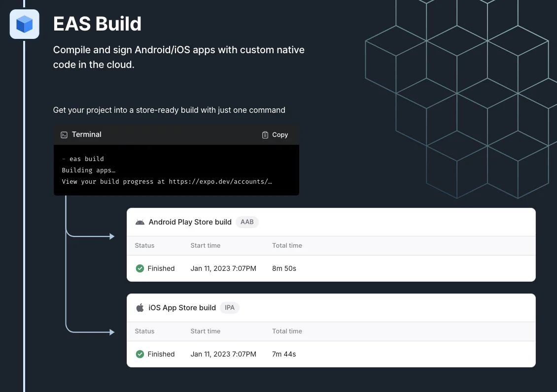
Task: Click the 7m 44s total time value
Action: [284, 354]
